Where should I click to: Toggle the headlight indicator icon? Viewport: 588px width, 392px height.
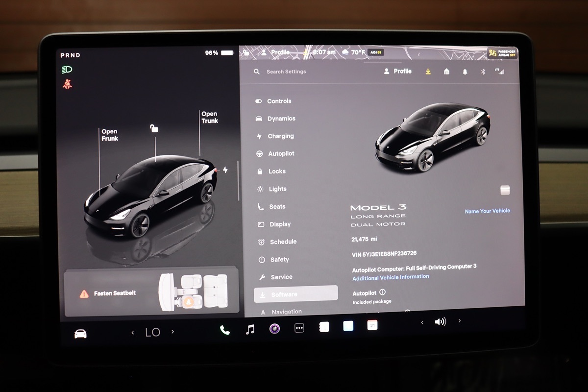[67, 70]
